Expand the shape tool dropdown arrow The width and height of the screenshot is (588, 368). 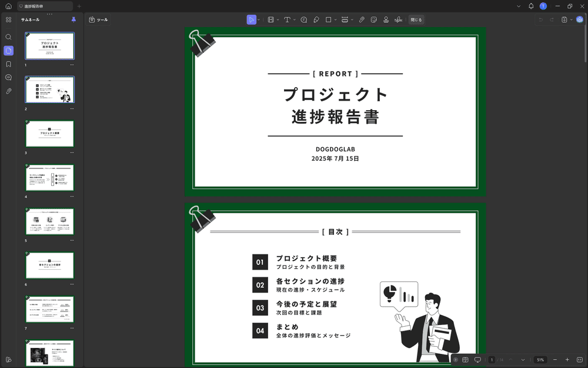click(335, 19)
